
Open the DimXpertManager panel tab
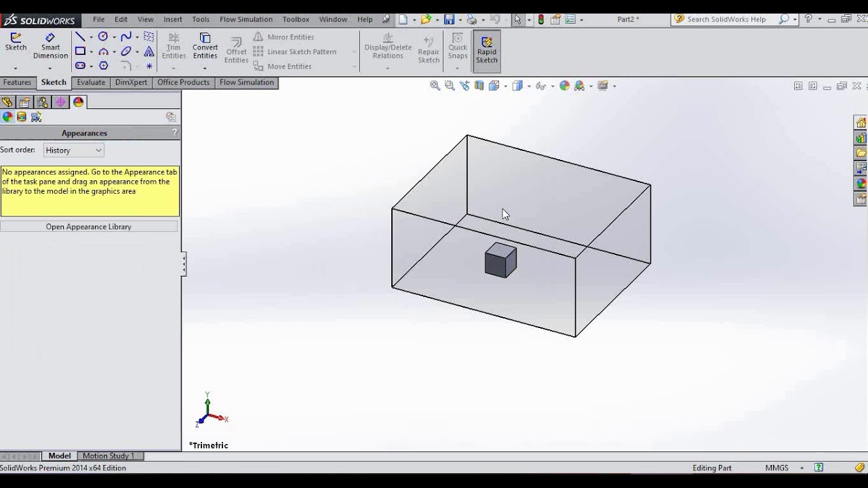point(60,102)
